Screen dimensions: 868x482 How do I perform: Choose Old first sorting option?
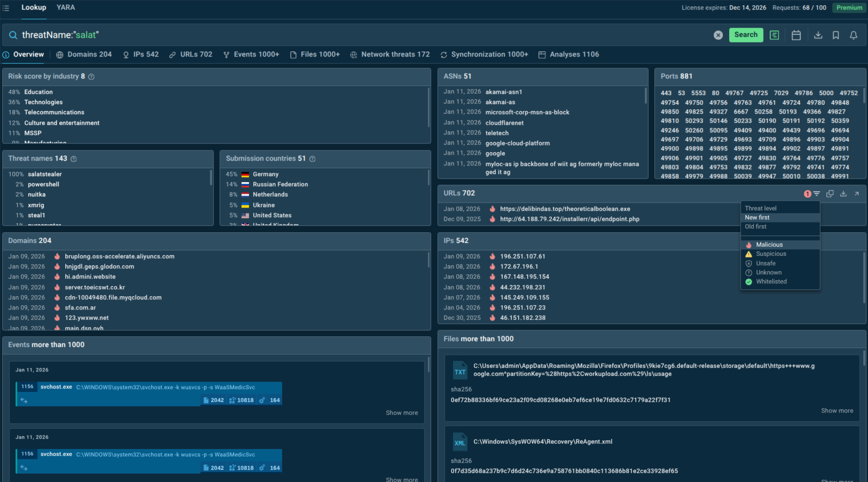[x=755, y=226]
